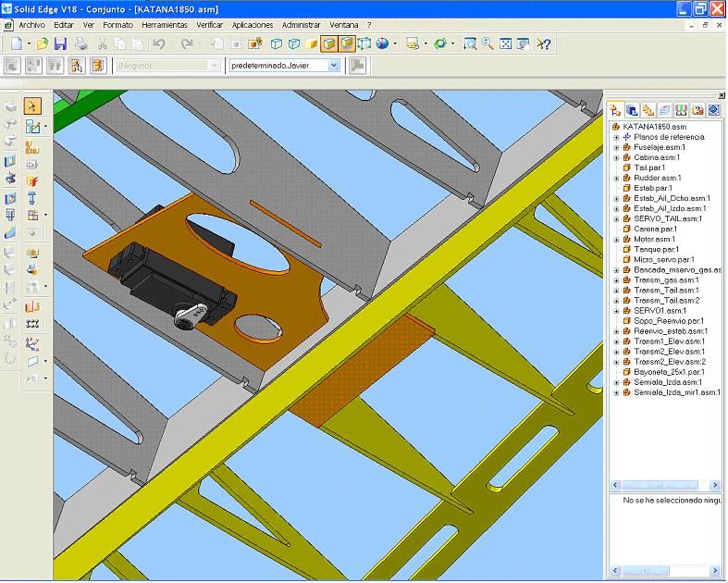728x583 pixels.
Task: Open the Aplicaciones menu
Action: point(252,25)
